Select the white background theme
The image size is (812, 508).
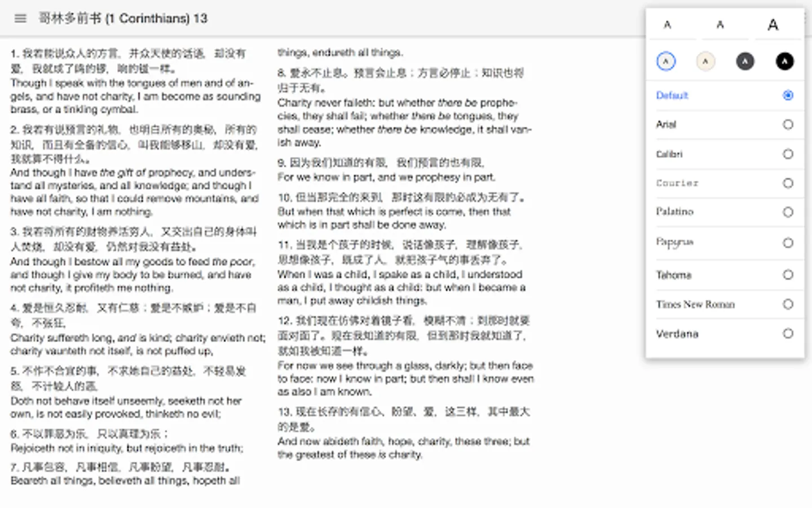(666, 61)
